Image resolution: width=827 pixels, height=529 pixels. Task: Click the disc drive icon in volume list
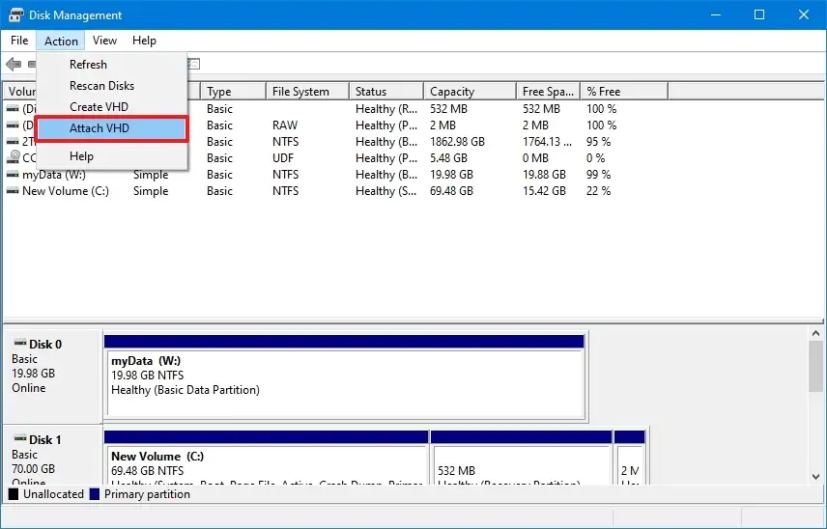point(13,158)
